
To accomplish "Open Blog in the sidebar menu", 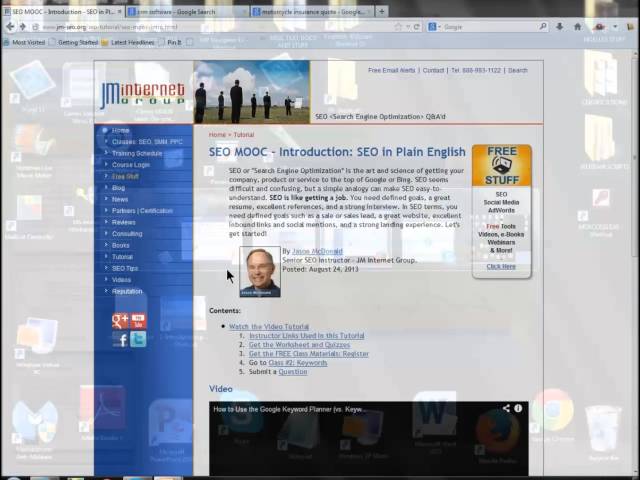I will tap(118, 188).
